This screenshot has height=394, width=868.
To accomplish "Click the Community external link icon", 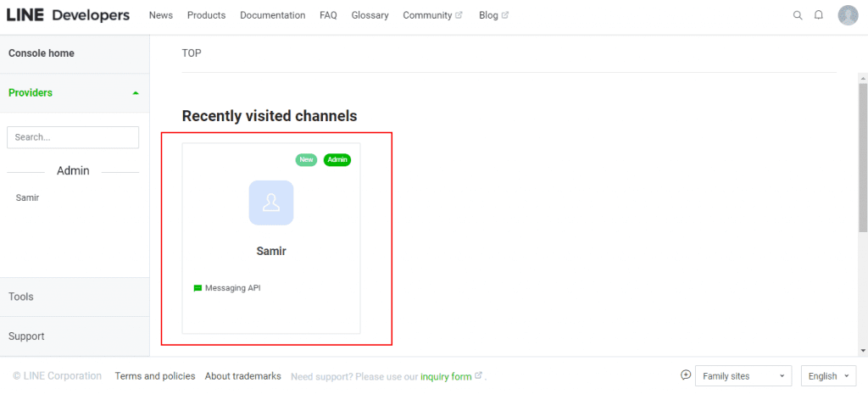I will point(459,15).
